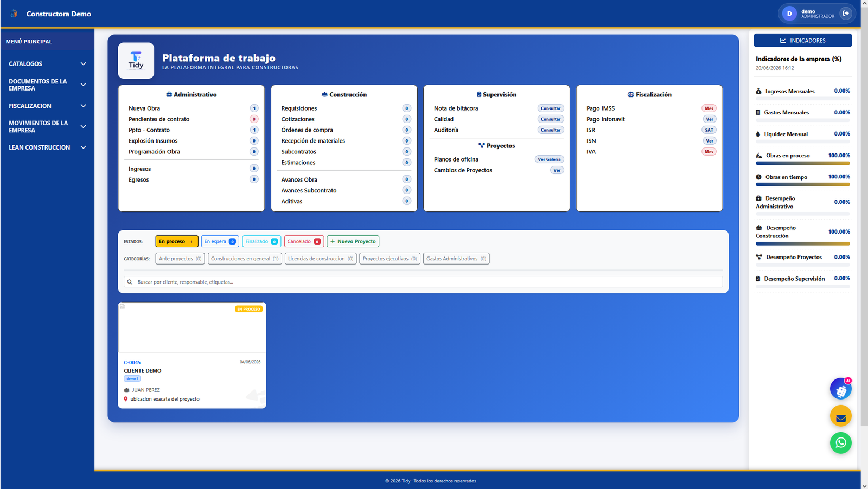Filter by Cancelado status

click(304, 241)
